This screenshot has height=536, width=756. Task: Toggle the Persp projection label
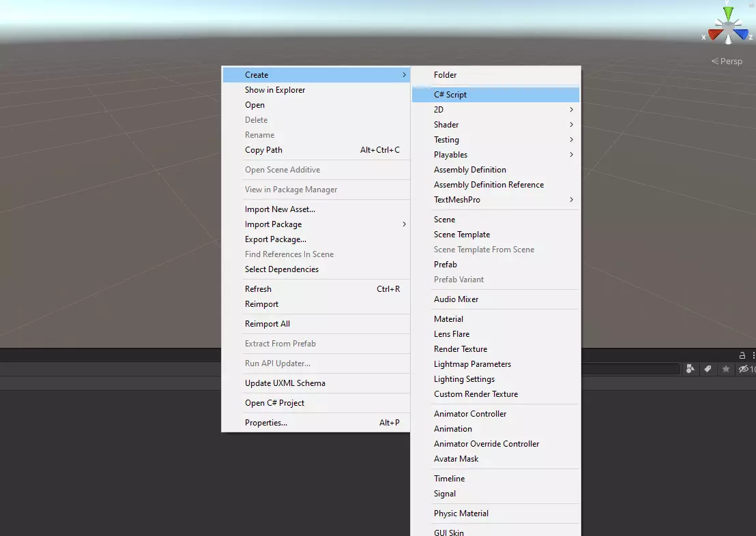click(x=727, y=61)
